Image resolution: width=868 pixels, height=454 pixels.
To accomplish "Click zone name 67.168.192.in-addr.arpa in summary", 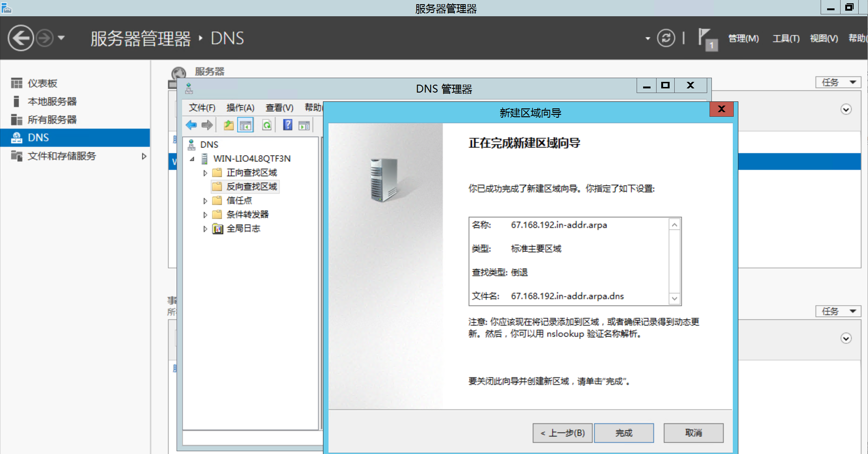I will coord(559,225).
